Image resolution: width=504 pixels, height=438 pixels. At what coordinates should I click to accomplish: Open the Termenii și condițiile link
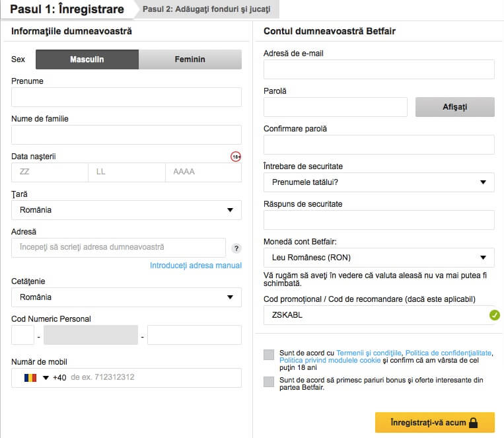pos(369,353)
